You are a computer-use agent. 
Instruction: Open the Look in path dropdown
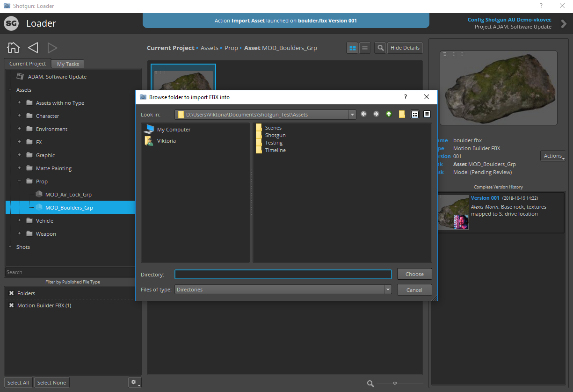click(352, 115)
